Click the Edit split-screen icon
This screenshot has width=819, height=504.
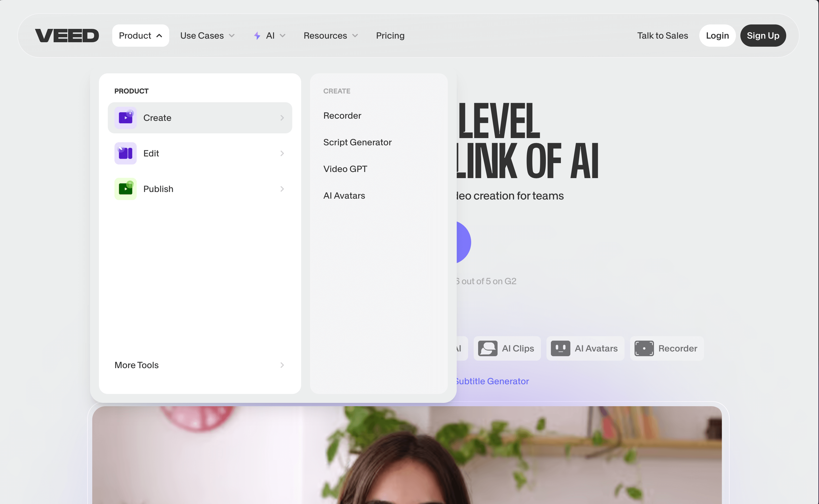[126, 153]
